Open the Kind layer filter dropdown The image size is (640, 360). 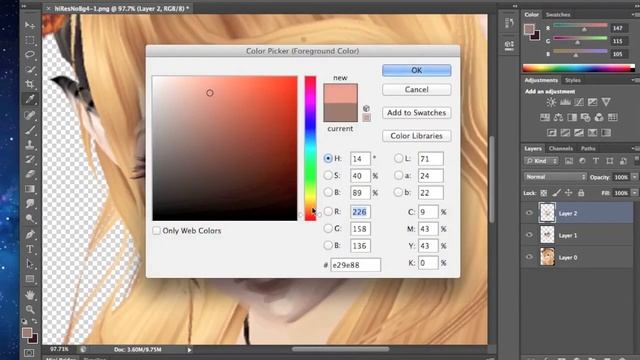(541, 161)
